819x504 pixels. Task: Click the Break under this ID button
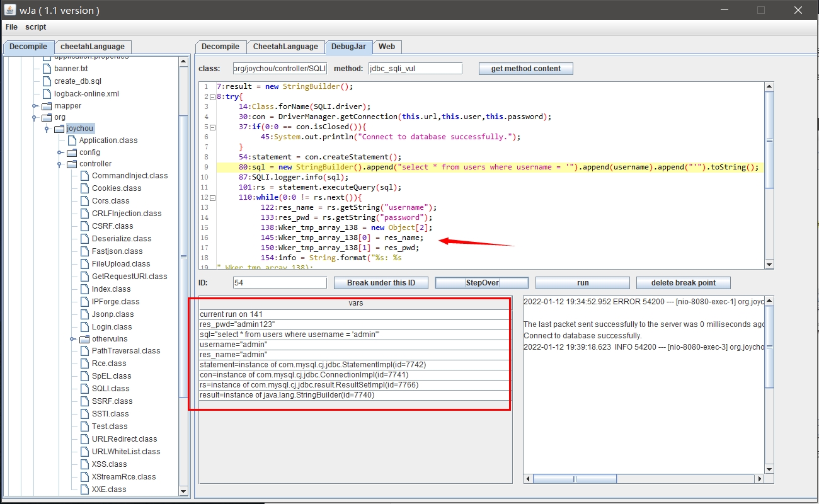tap(381, 283)
